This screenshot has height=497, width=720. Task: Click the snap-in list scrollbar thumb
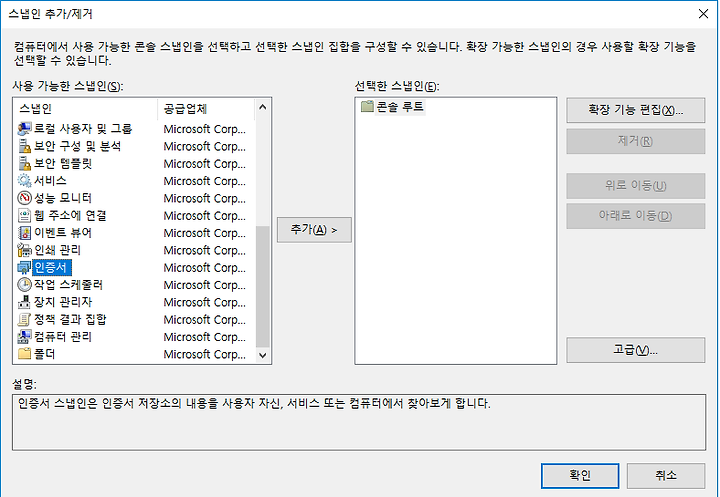[263, 286]
